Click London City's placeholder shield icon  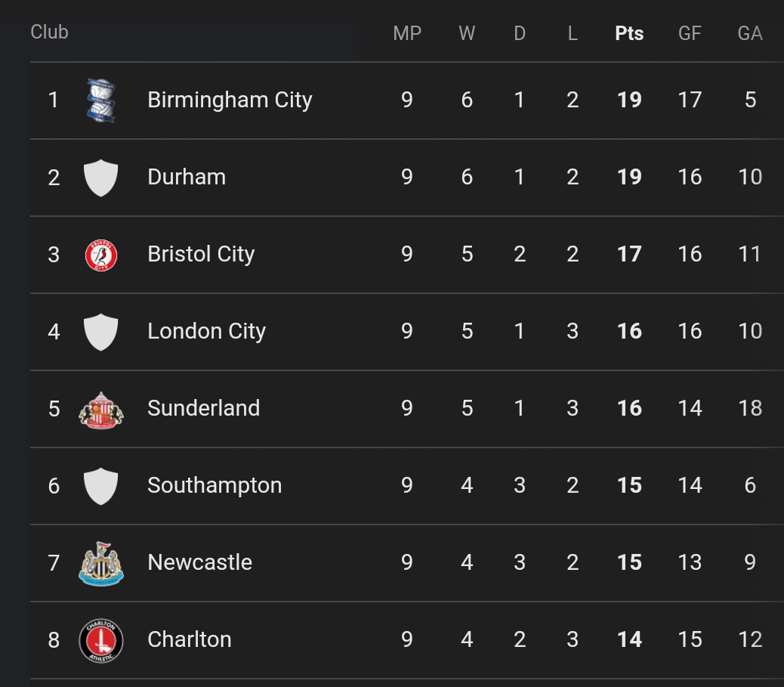100,332
